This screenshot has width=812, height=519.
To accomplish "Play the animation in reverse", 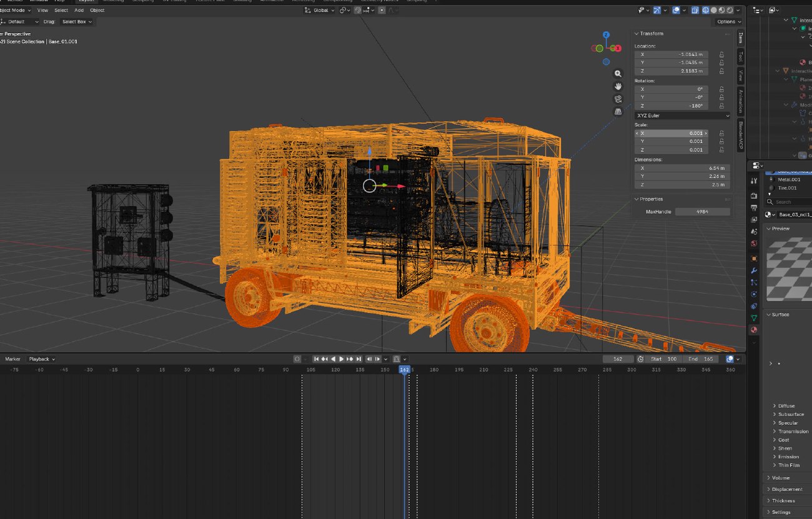I will click(x=333, y=359).
